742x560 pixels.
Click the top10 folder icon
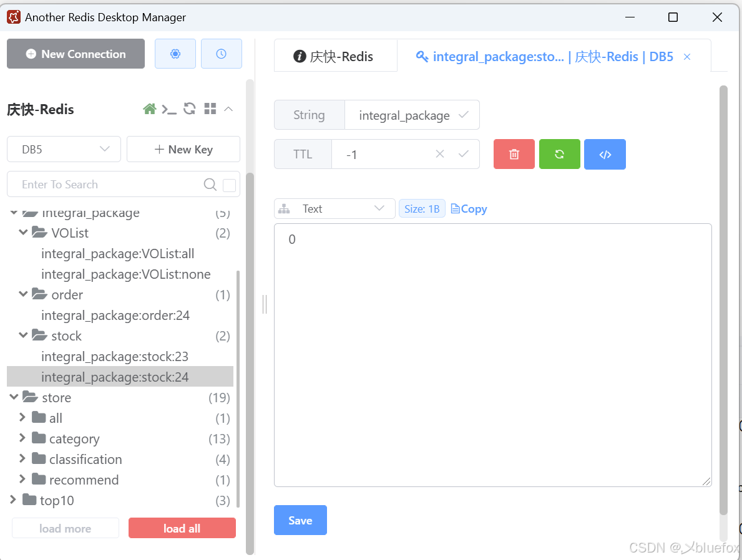29,500
